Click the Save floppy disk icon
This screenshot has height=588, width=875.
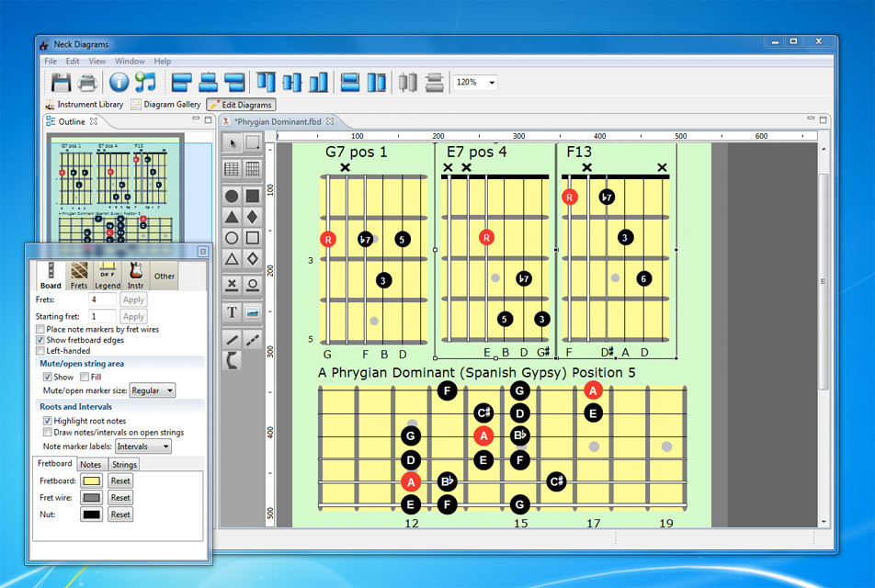[x=61, y=83]
